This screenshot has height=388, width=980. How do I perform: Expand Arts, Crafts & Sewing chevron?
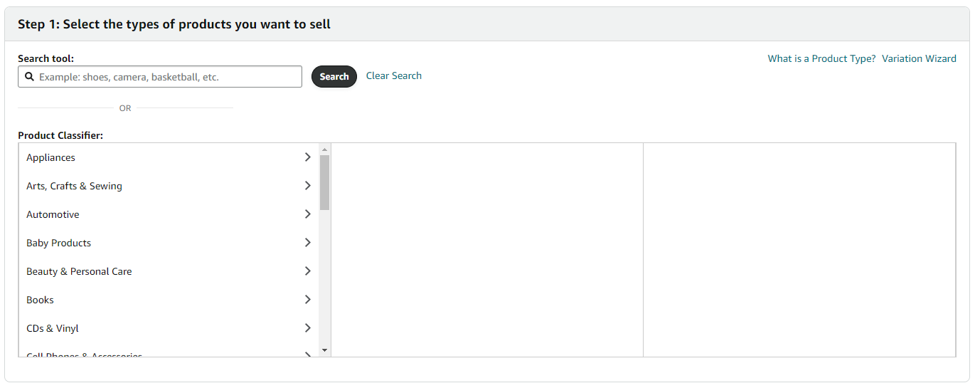point(307,186)
